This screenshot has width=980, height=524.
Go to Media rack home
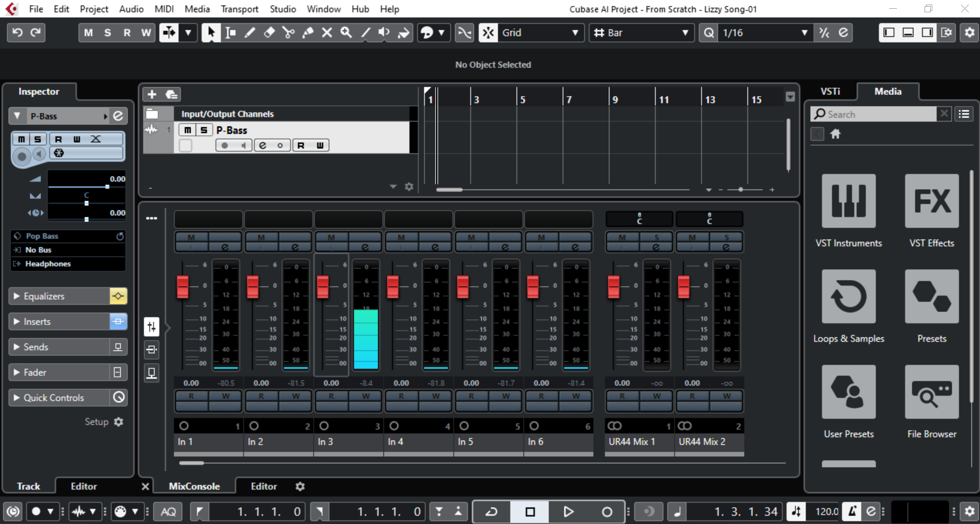[835, 134]
